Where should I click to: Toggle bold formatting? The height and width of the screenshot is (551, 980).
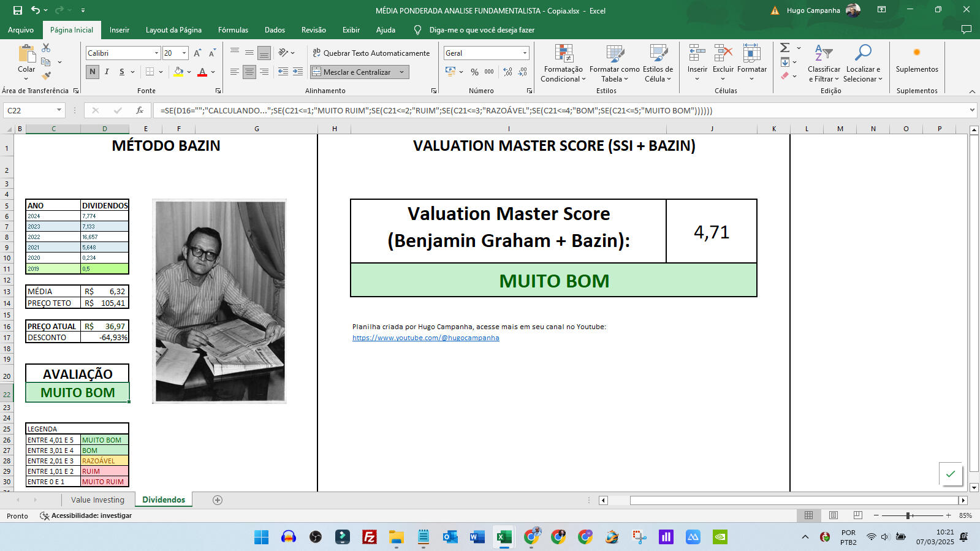click(x=93, y=72)
